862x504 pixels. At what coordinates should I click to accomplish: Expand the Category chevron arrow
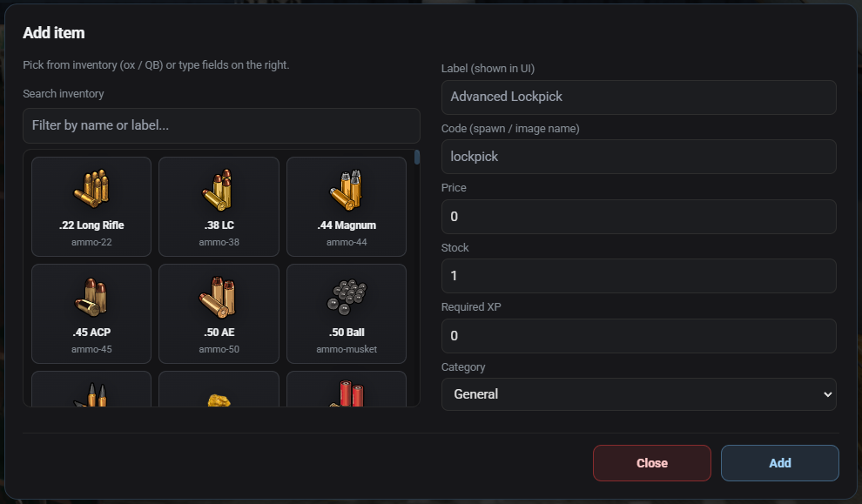pyautogui.click(x=827, y=394)
